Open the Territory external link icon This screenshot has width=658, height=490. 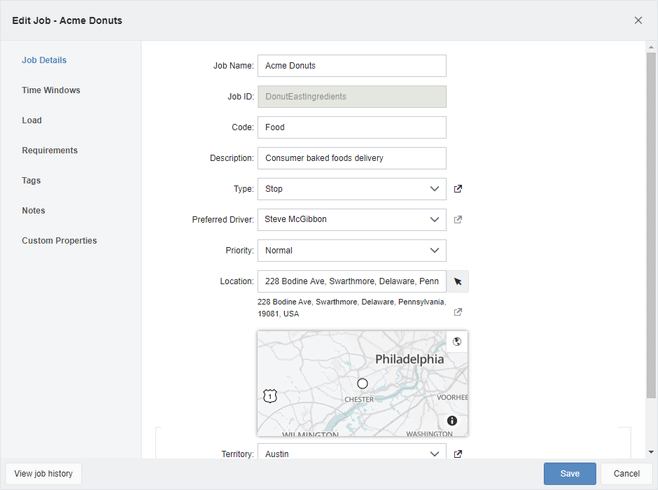coord(458,454)
